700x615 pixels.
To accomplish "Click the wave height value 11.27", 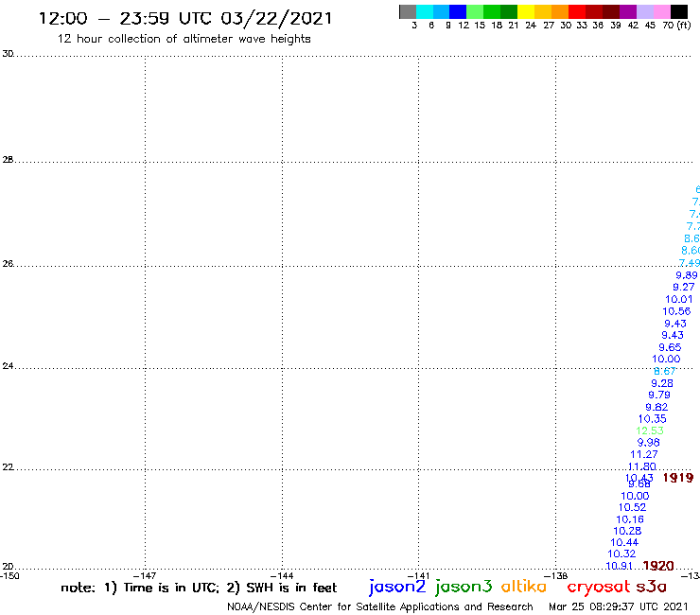I will [644, 454].
